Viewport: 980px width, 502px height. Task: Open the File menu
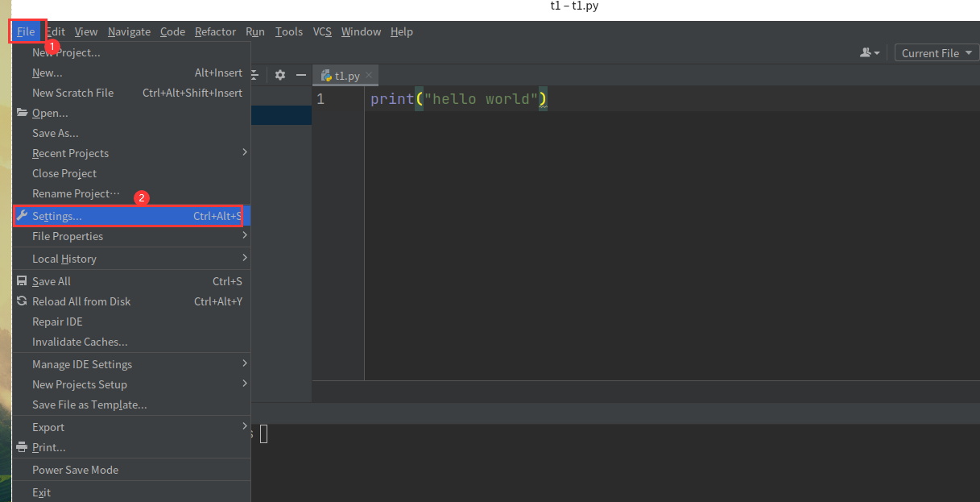click(26, 31)
